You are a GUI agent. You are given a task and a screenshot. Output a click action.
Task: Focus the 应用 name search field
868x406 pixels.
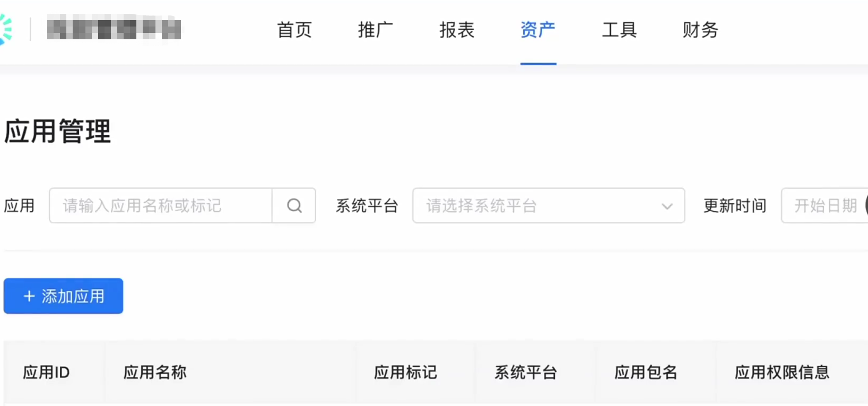161,205
